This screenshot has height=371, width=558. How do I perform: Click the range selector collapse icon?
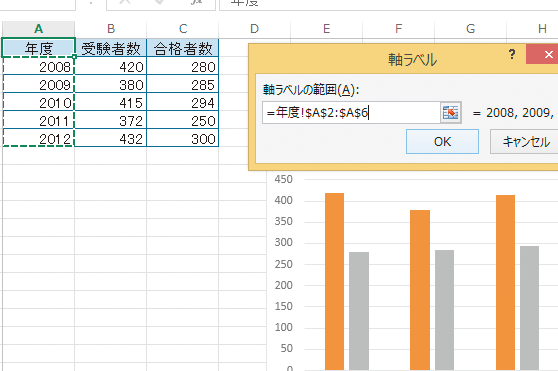point(451,113)
